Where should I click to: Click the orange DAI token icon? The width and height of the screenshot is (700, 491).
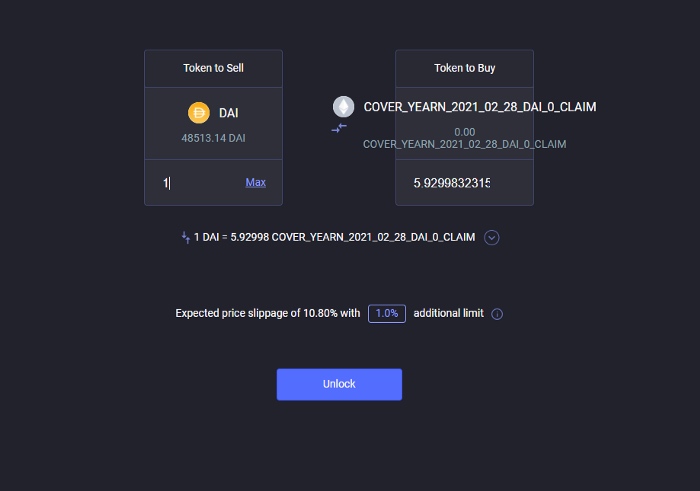click(199, 112)
